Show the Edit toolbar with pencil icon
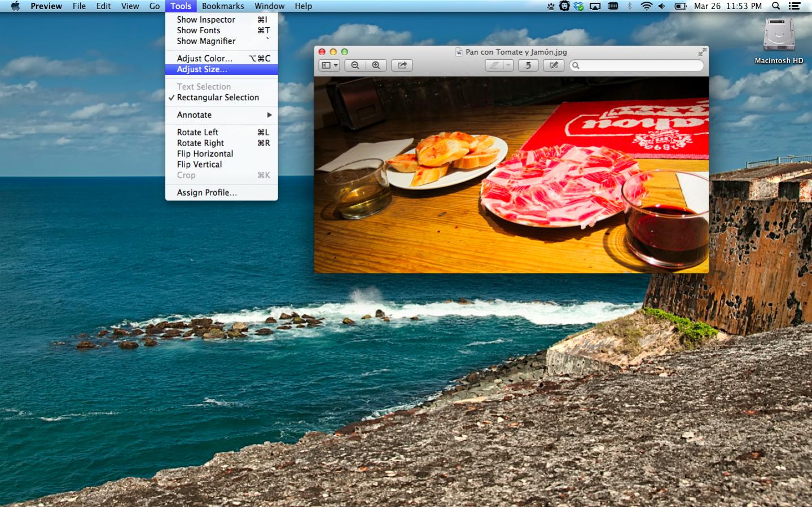This screenshot has height=507, width=812. (554, 65)
